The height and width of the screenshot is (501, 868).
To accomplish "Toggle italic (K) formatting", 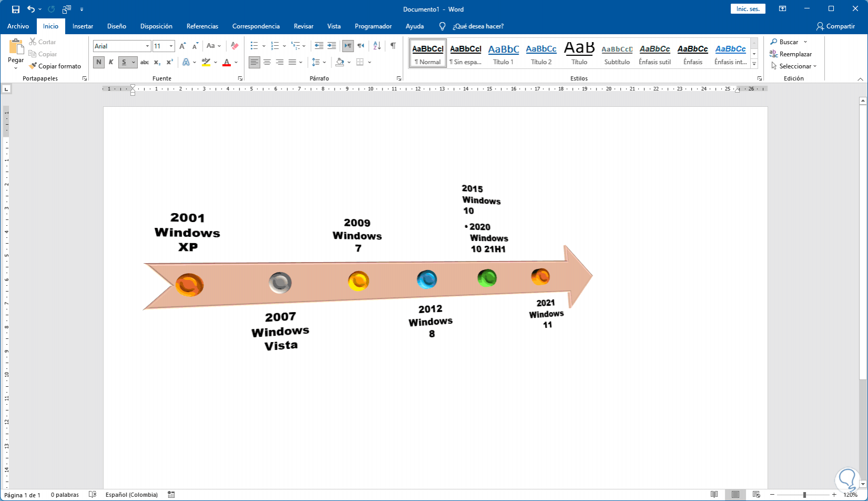I will [x=111, y=62].
